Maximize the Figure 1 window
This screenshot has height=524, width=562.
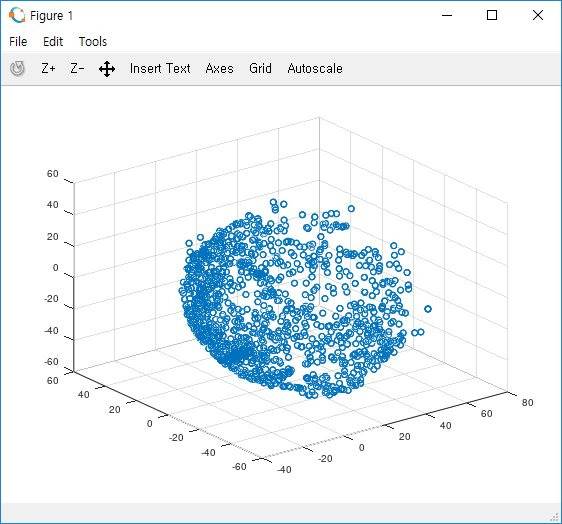pyautogui.click(x=492, y=15)
